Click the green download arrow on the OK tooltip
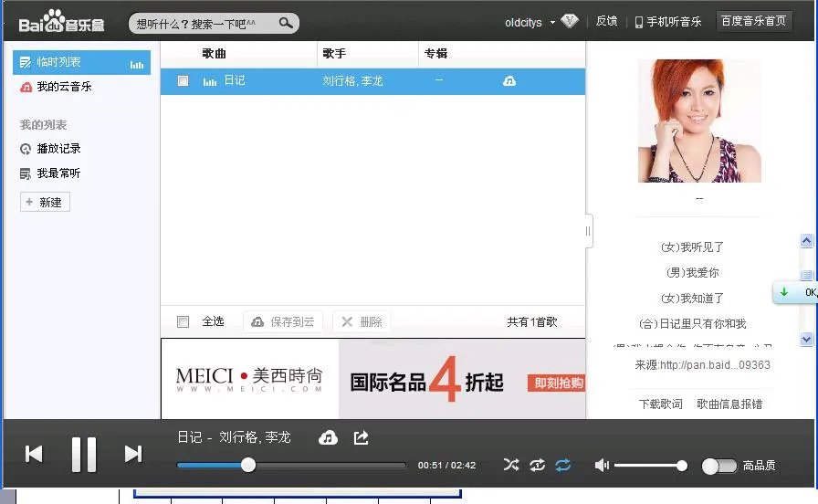The width and height of the screenshot is (818, 504). click(783, 292)
